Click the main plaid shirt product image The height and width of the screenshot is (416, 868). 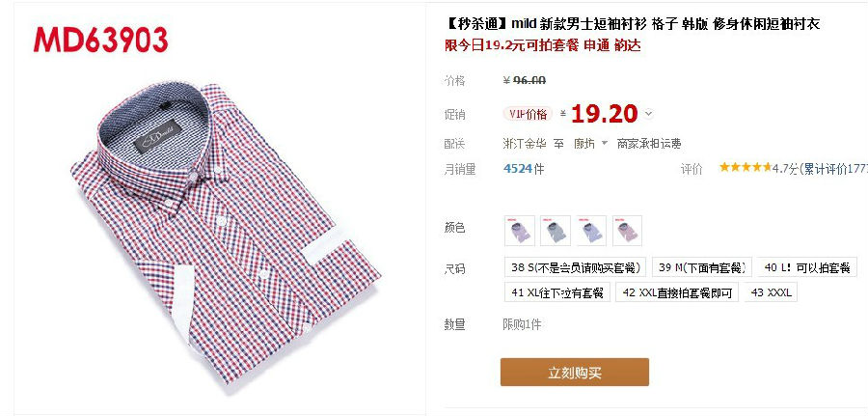pos(226,233)
